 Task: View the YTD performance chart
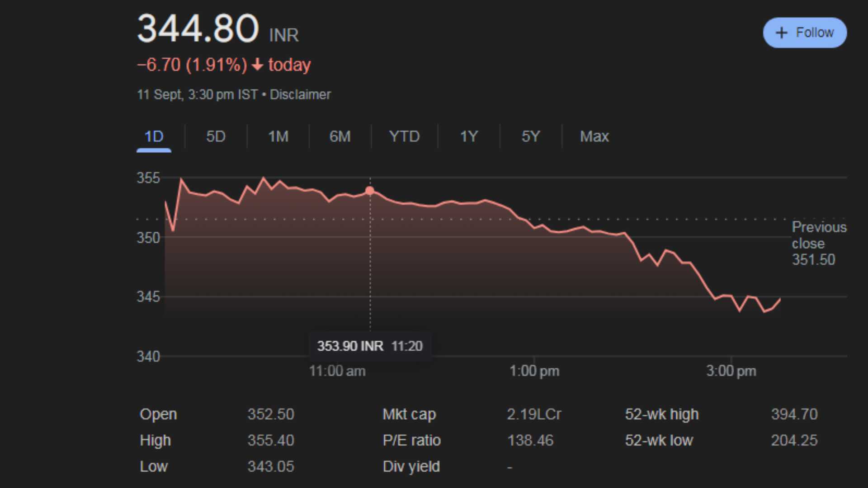coord(404,136)
